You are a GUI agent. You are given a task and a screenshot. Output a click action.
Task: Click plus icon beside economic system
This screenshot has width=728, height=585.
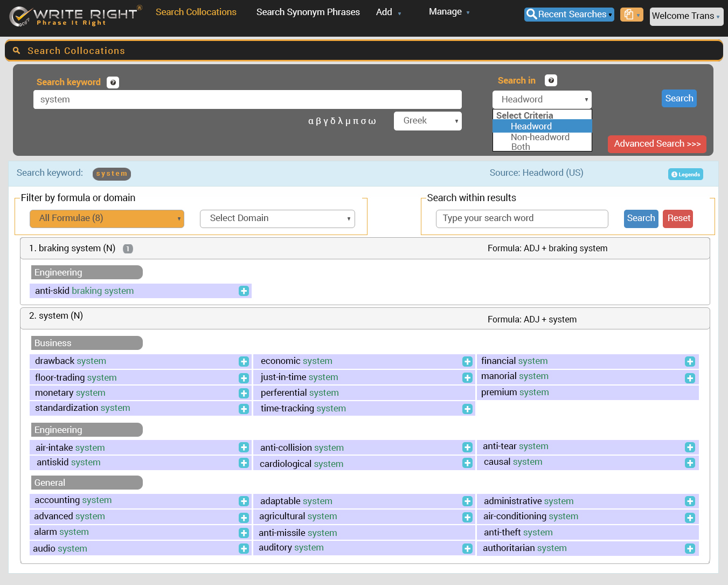coord(467,362)
